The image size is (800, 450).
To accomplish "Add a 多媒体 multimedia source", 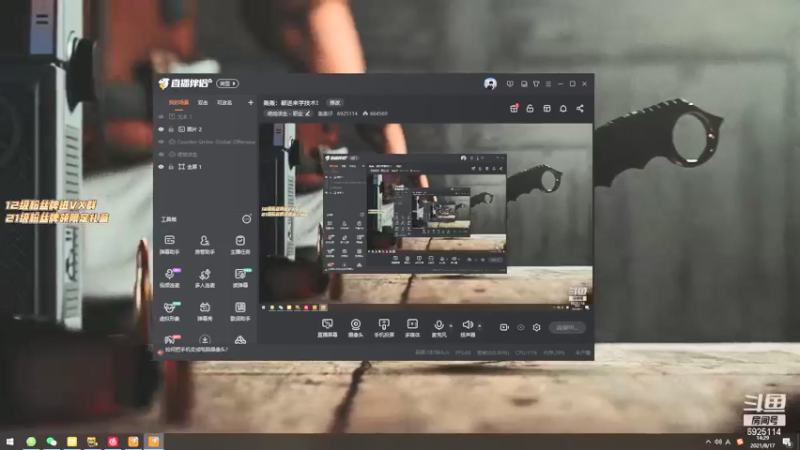I will pos(412,328).
